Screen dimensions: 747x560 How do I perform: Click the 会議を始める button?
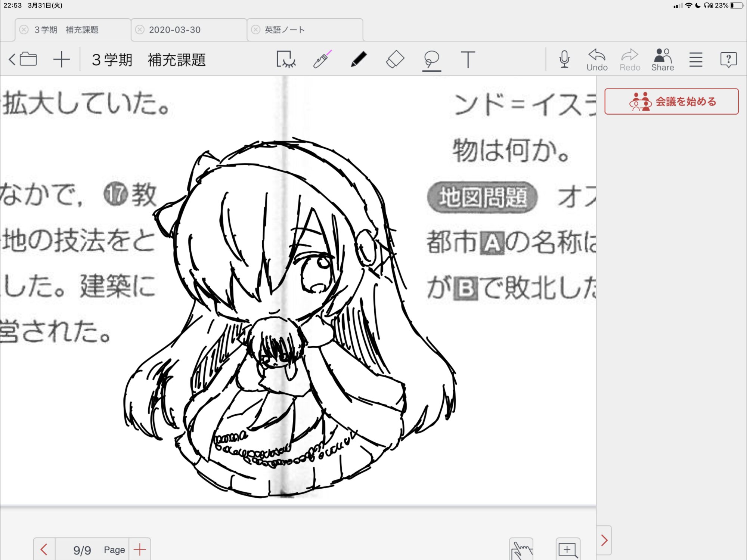coord(671,101)
